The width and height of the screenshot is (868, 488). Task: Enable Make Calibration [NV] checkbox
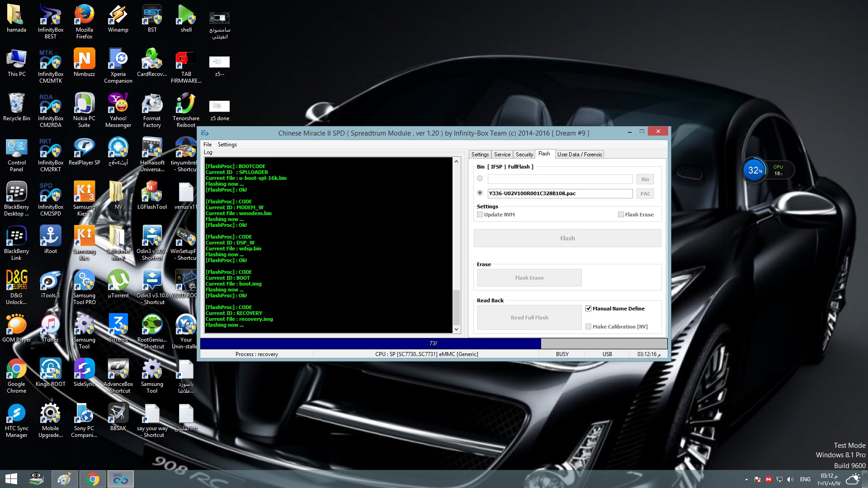(588, 327)
